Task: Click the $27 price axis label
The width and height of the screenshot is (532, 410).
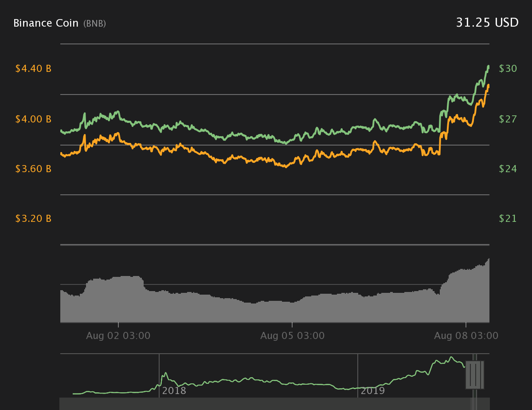Action: [508, 119]
